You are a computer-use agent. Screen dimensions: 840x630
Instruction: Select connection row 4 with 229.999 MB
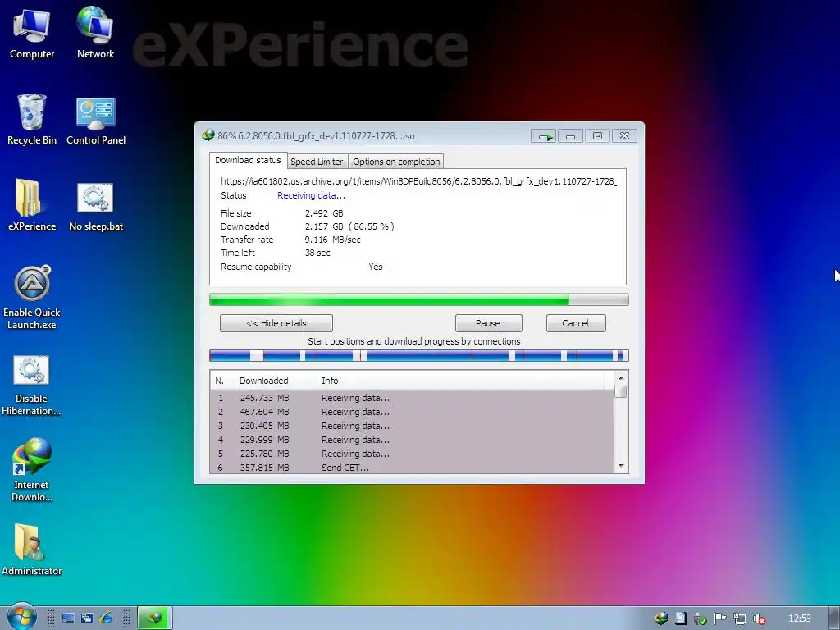pyautogui.click(x=412, y=440)
